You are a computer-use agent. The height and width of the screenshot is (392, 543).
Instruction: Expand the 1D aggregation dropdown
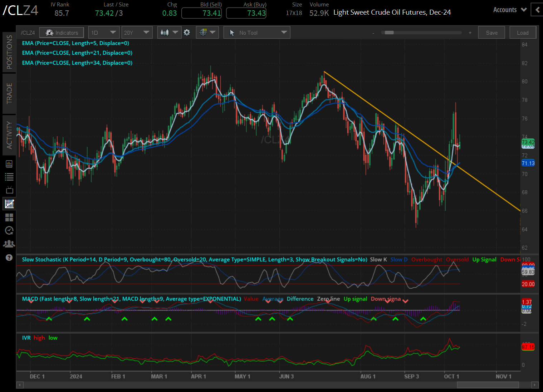point(103,33)
